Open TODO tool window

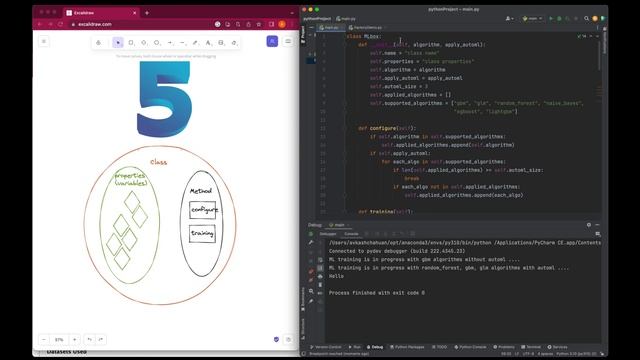[440, 347]
